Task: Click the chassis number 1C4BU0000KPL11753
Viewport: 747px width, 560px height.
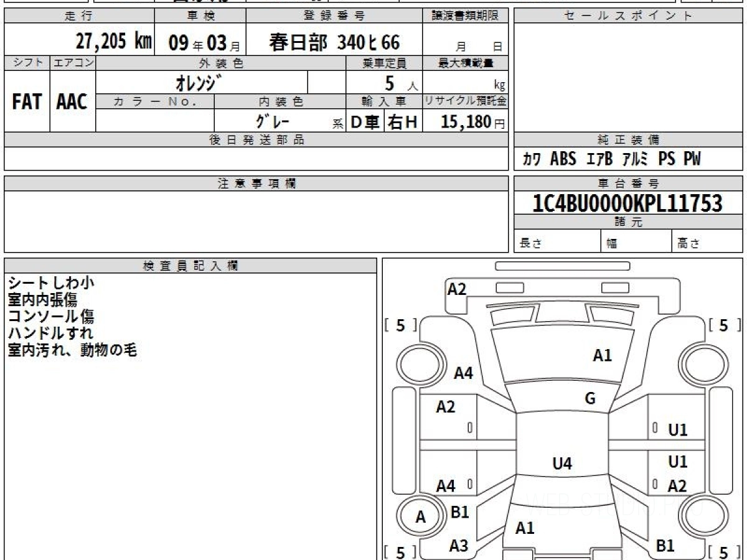Action: tap(628, 203)
